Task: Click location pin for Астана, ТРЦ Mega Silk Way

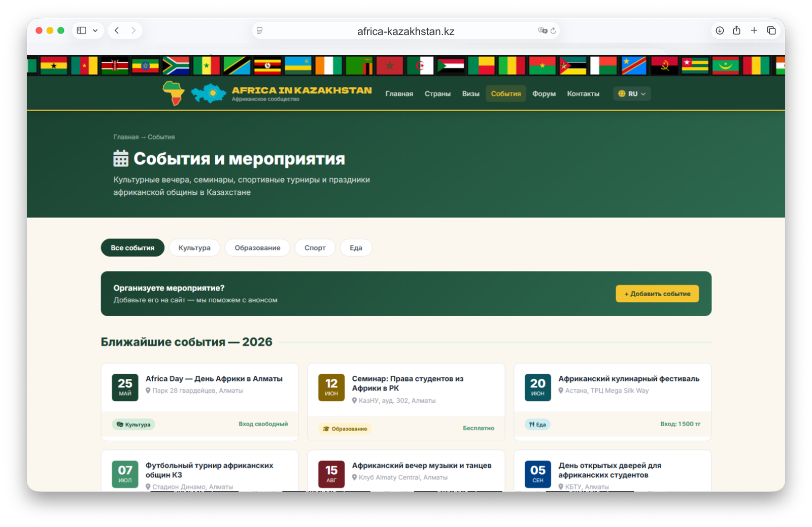Action: (561, 391)
